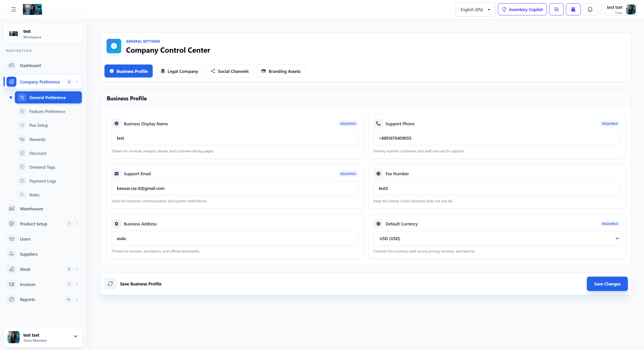The height and width of the screenshot is (350, 644).
Task: Click the Invoices icon
Action: click(12, 284)
